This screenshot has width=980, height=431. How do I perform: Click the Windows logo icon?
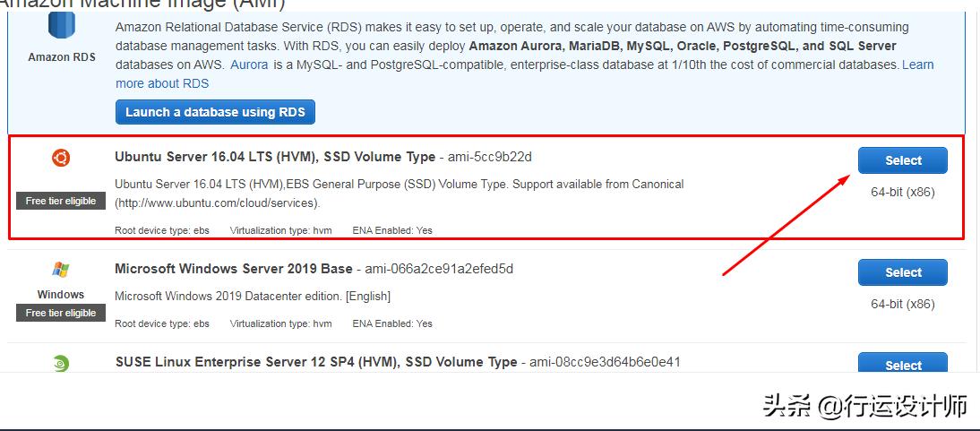61,270
